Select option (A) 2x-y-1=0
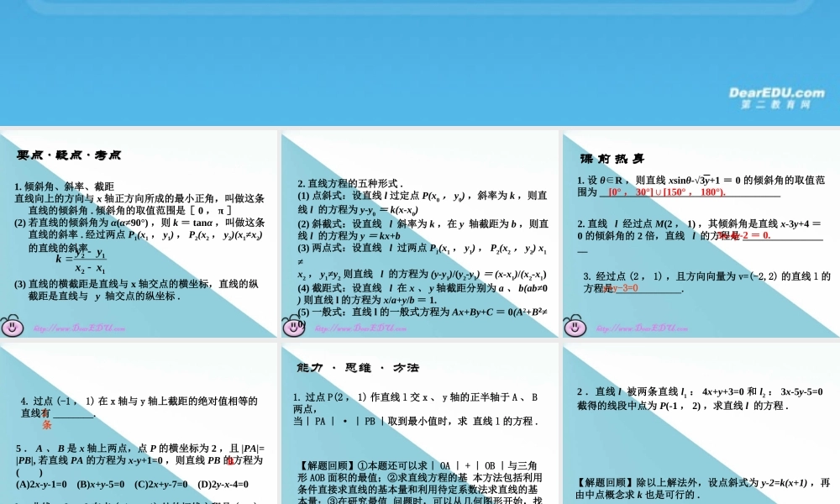This screenshot has height=504, width=840. 41,484
